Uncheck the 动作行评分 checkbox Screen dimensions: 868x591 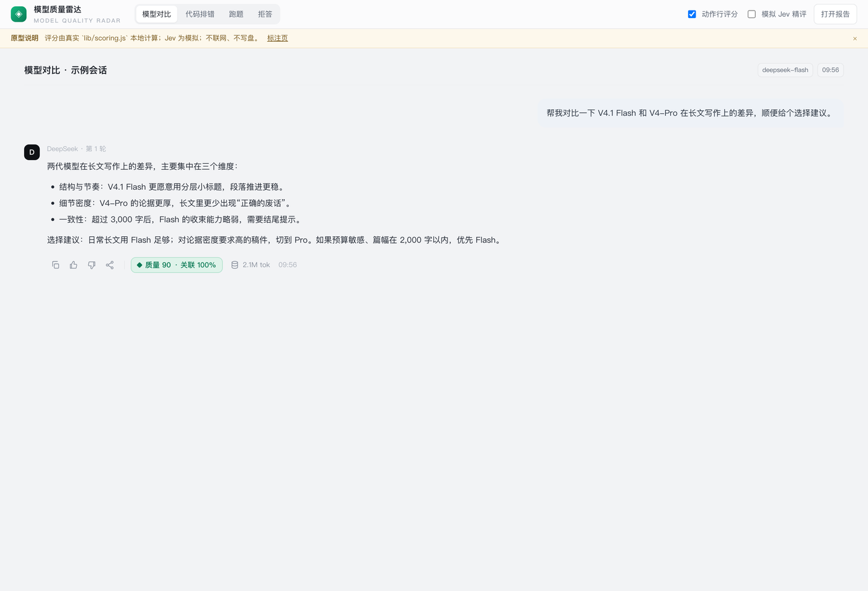click(692, 14)
